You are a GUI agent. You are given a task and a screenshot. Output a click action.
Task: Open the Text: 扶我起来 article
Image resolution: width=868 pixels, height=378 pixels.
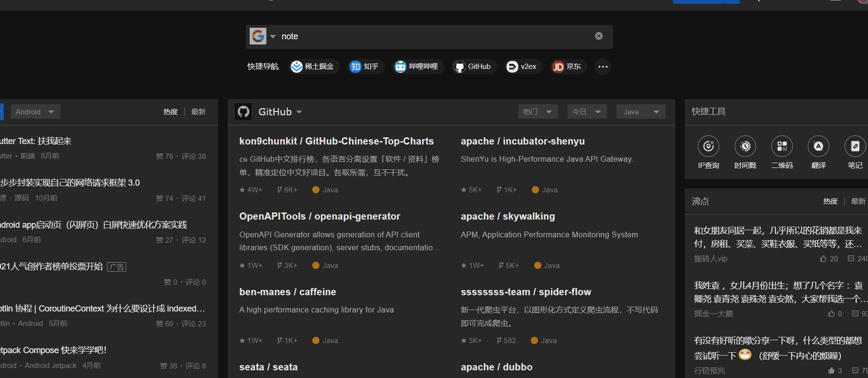coord(36,141)
